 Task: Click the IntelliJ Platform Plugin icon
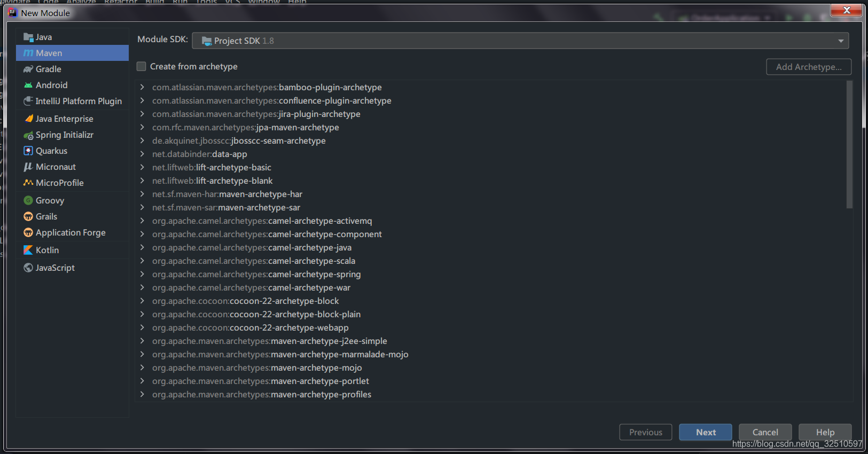click(x=28, y=101)
